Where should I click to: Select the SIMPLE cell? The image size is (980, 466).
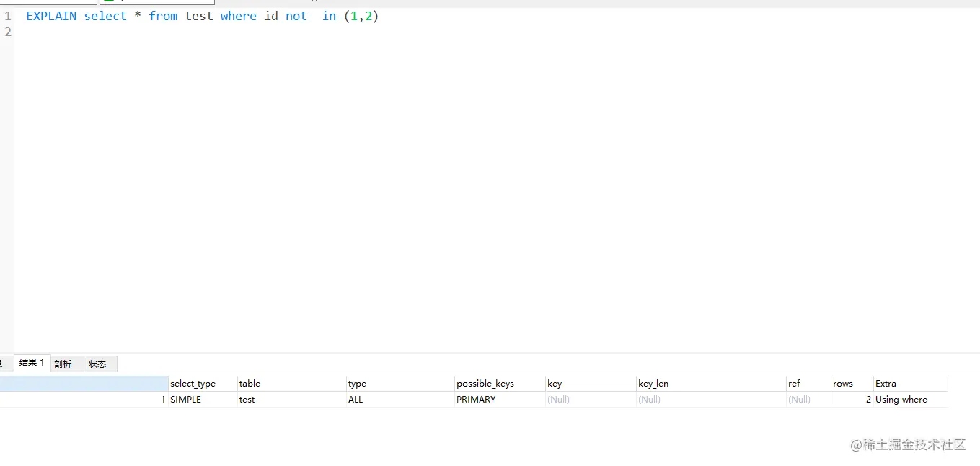point(203,400)
